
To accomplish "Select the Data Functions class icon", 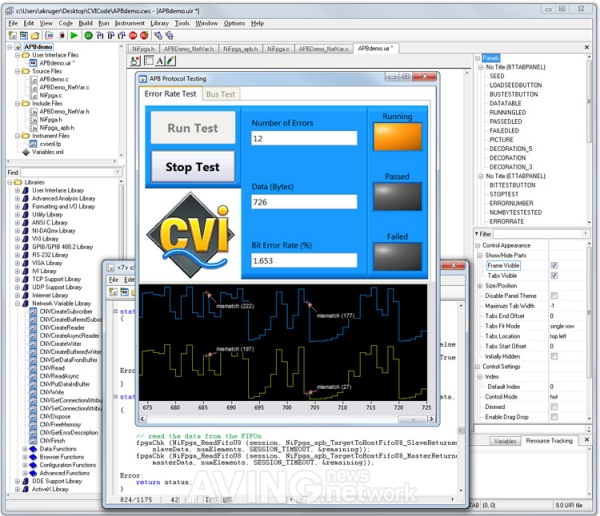I will pyautogui.click(x=34, y=449).
